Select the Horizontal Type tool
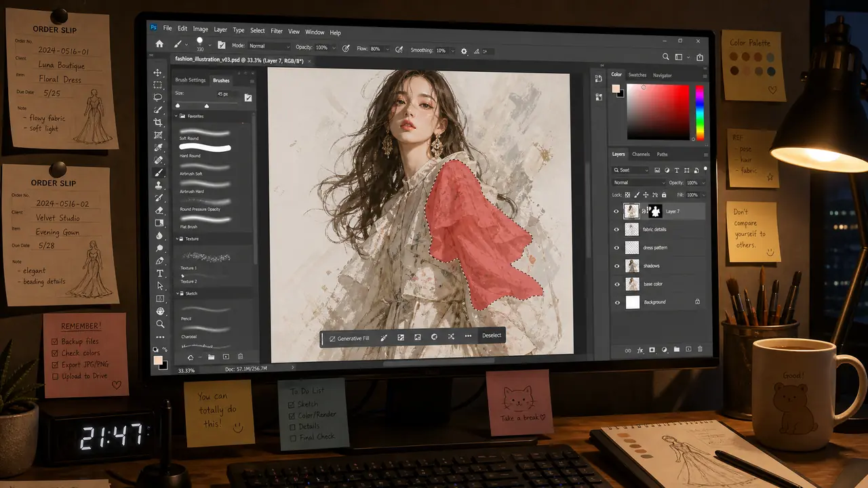Screen dimensions: 868x488 [159, 273]
